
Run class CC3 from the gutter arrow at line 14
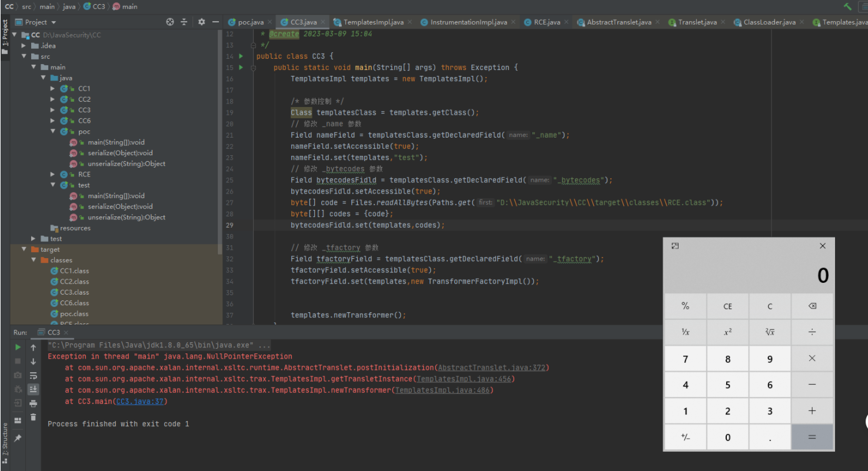241,56
